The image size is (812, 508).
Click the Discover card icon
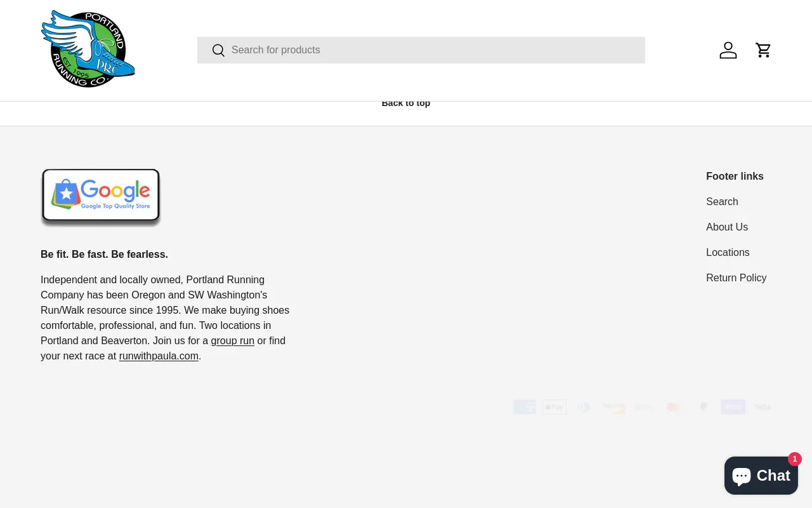pyautogui.click(x=613, y=407)
